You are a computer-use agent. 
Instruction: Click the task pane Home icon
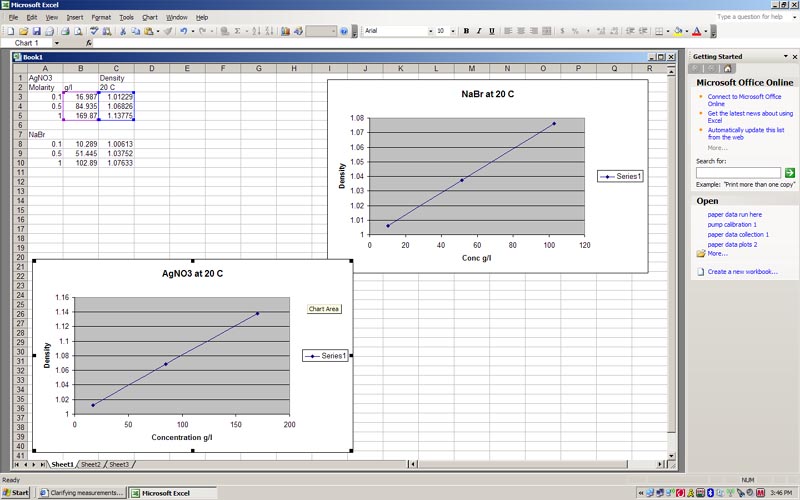point(728,68)
